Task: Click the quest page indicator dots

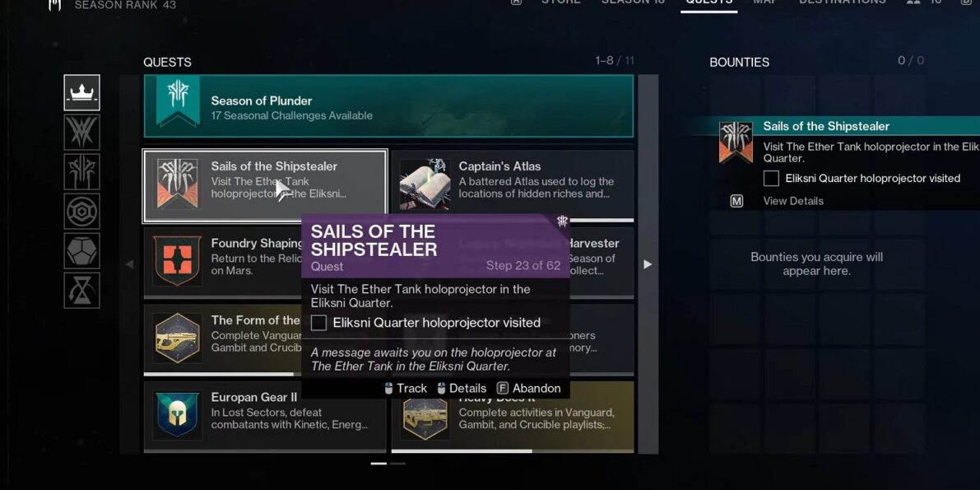Action: (388, 464)
